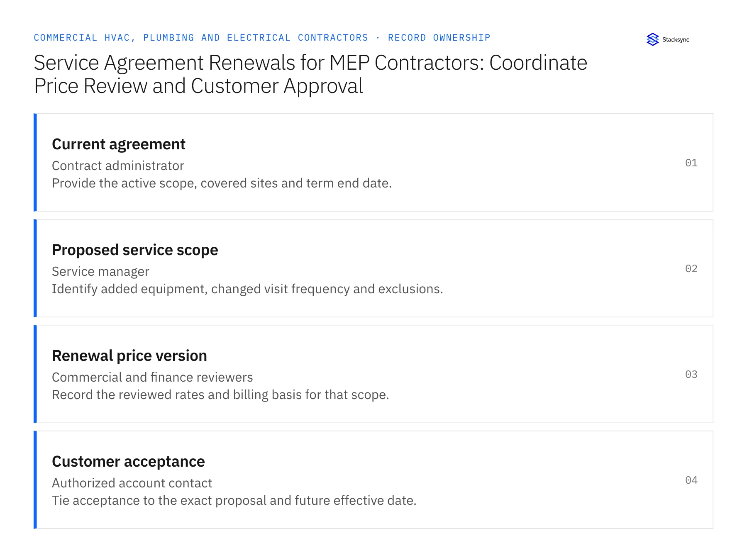
Task: Click the 'Current agreement' heading
Action: click(x=119, y=144)
